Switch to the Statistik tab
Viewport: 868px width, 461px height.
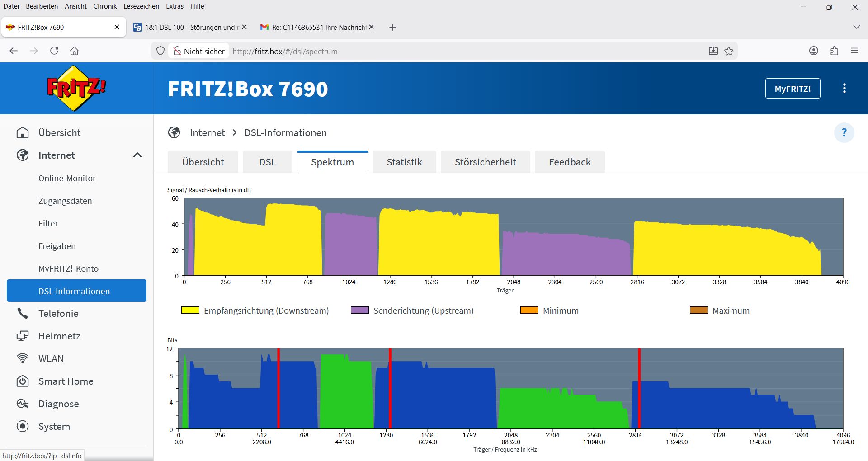pos(405,162)
